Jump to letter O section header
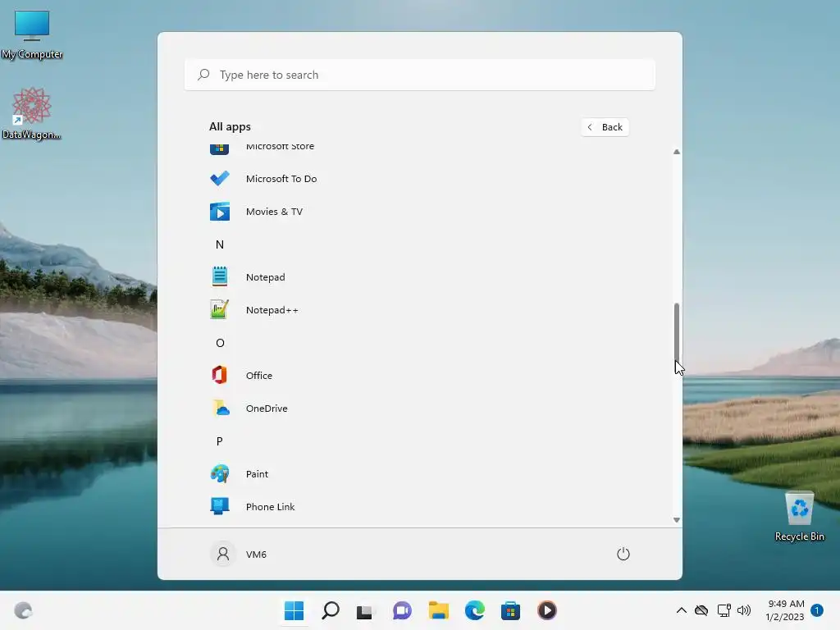 pyautogui.click(x=220, y=343)
